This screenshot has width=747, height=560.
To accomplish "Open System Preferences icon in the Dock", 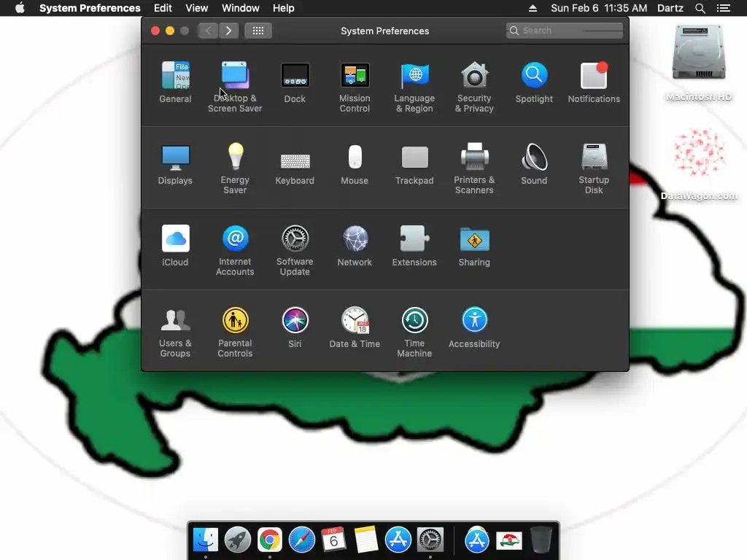I will tap(430, 540).
